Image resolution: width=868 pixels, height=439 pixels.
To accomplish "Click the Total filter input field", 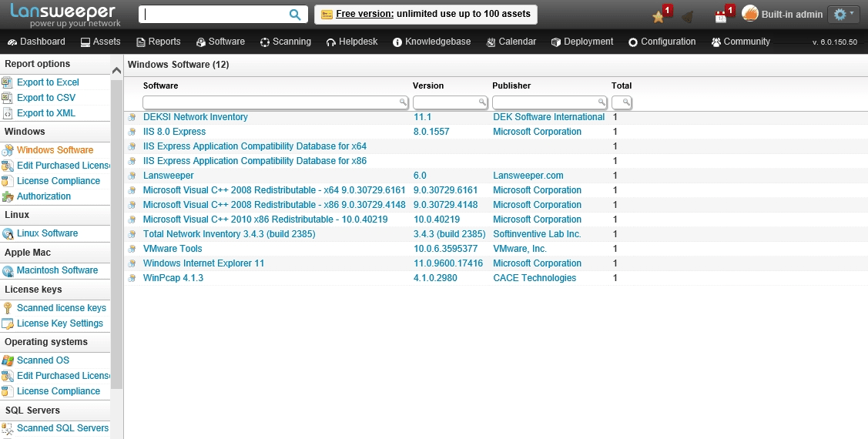I will 622,102.
